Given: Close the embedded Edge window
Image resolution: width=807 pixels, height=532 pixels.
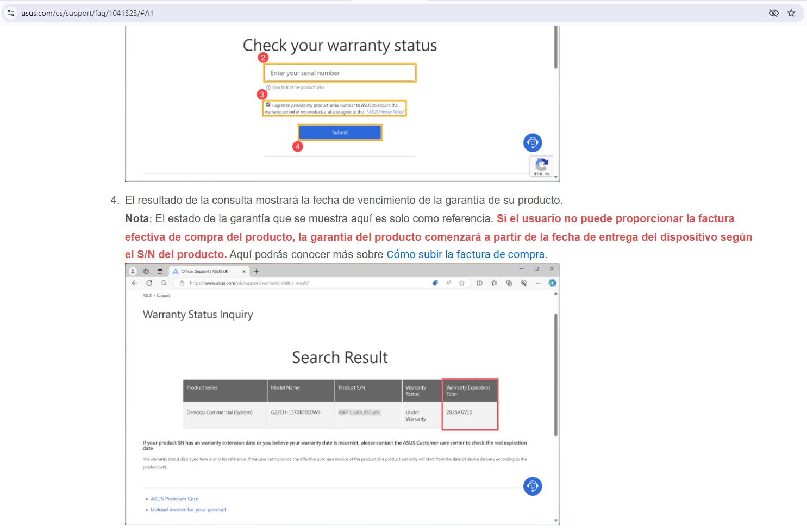Looking at the screenshot, I should [552, 269].
